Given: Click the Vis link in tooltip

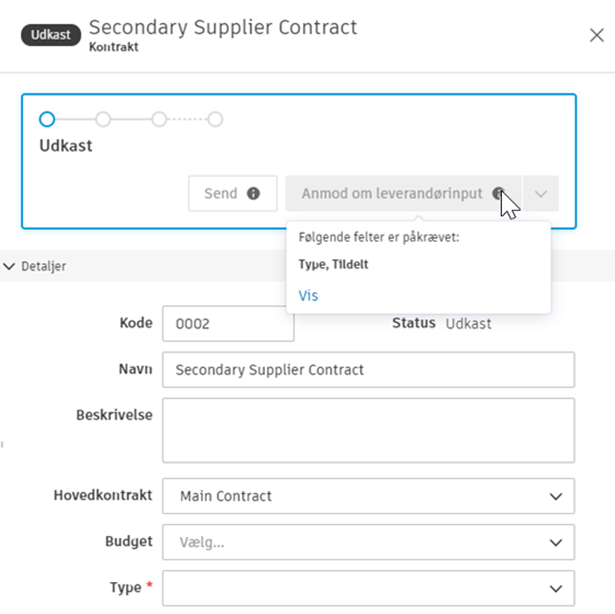Looking at the screenshot, I should 309,296.
